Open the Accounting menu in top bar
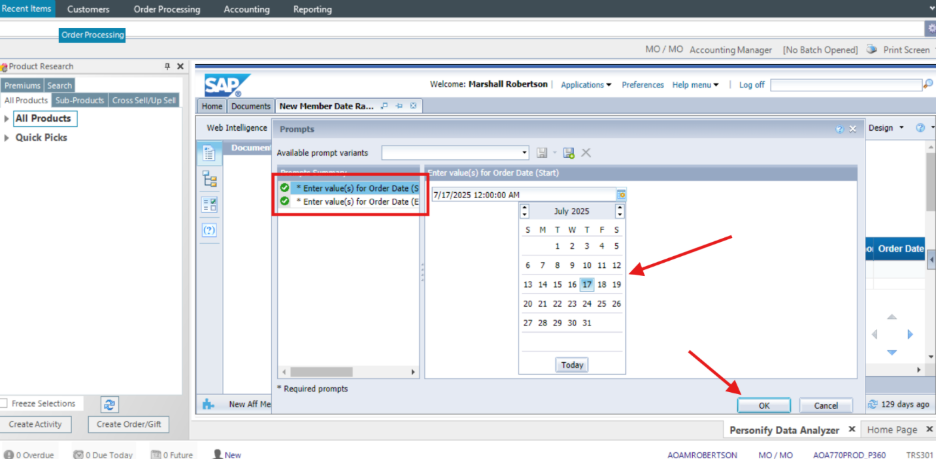Image resolution: width=936 pixels, height=459 pixels. [x=245, y=9]
